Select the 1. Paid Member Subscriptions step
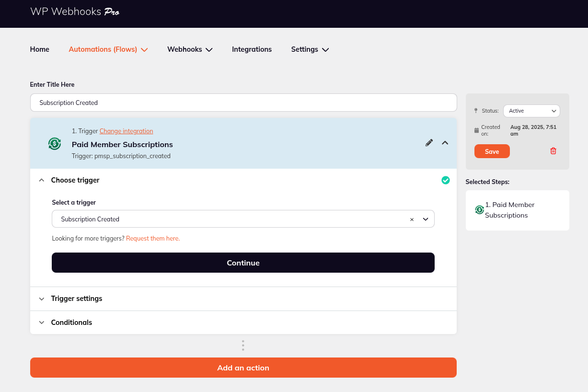The image size is (588, 392). [518, 210]
